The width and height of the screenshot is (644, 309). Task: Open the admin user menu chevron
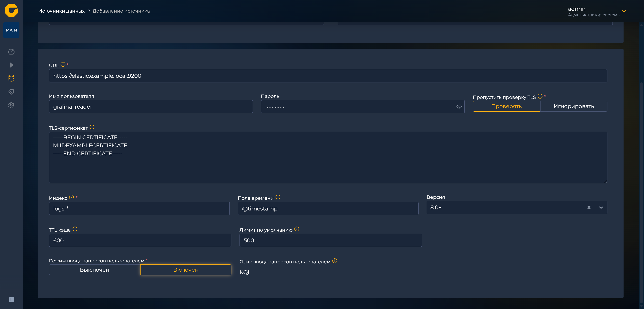(624, 11)
